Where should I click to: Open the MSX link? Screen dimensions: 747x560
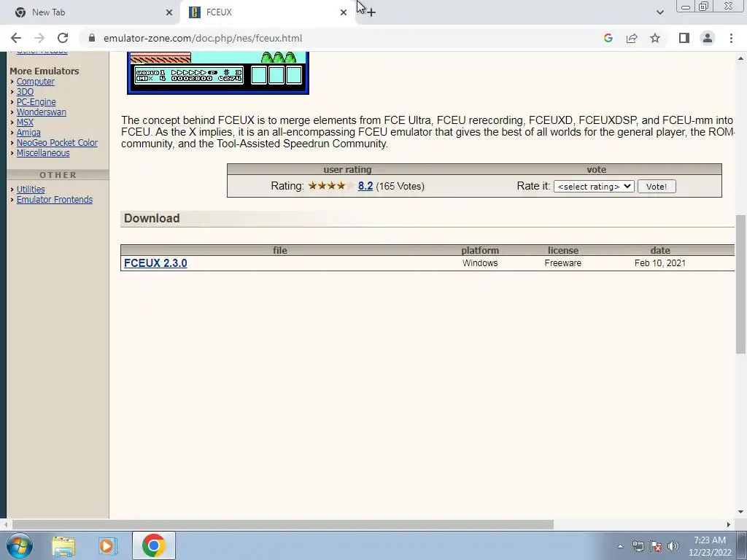point(25,122)
